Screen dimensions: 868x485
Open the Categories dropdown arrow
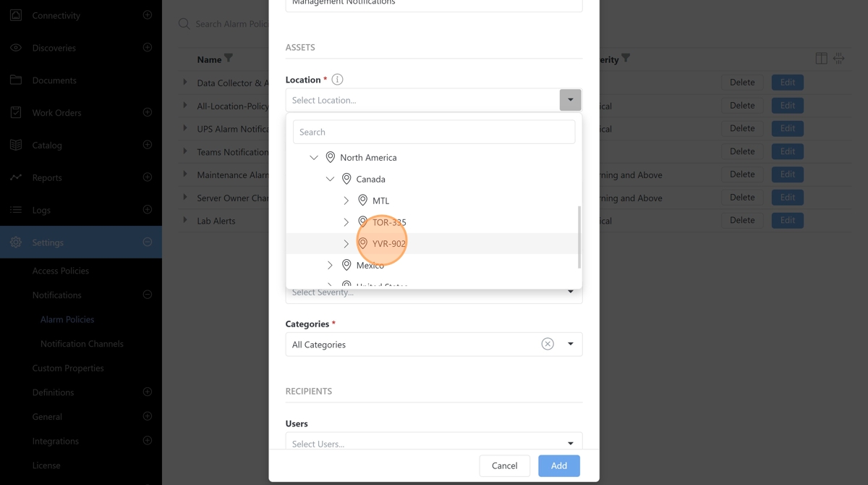click(x=570, y=344)
